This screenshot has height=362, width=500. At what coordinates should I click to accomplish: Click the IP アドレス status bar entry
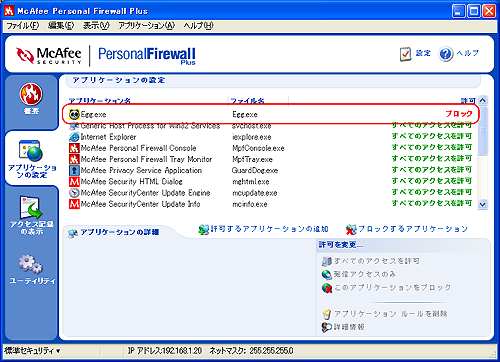pyautogui.click(x=165, y=351)
